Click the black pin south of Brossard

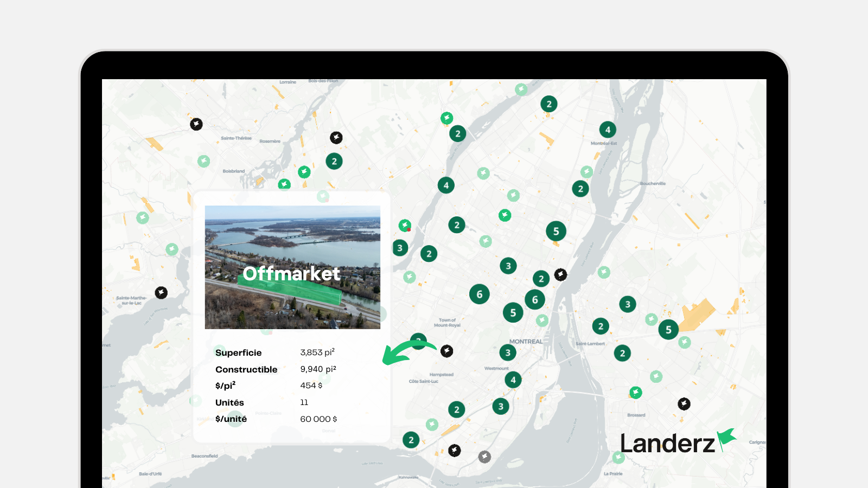point(683,404)
